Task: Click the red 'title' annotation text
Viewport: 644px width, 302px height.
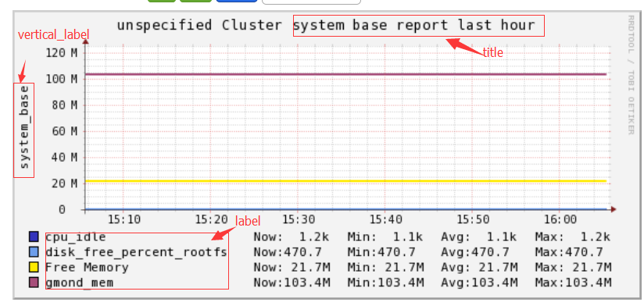Action: (492, 52)
